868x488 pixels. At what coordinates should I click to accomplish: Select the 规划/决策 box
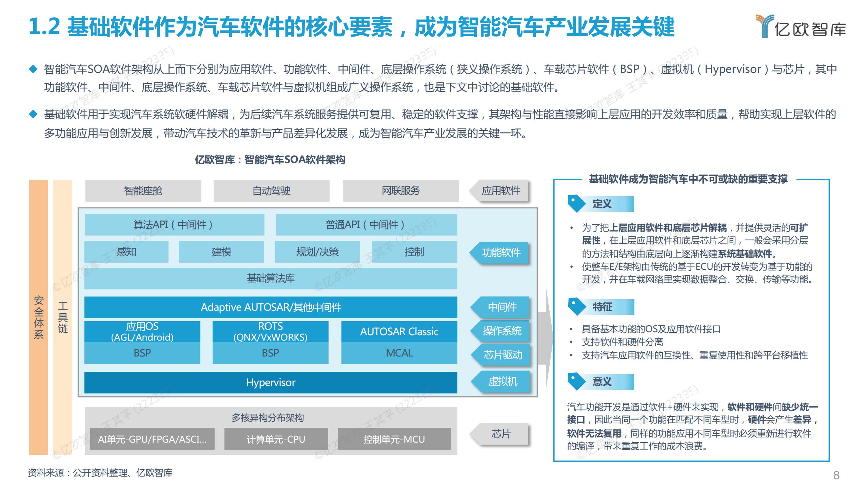pyautogui.click(x=317, y=252)
